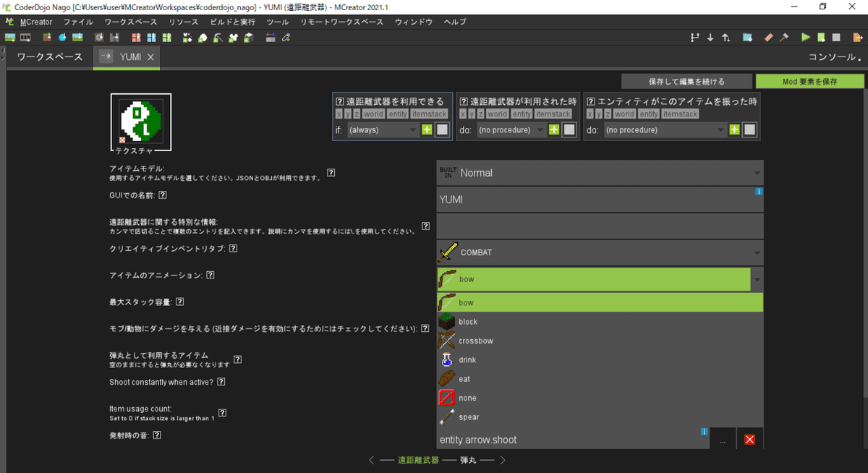Click the eraser clean icon in the toolbar

coord(767,37)
